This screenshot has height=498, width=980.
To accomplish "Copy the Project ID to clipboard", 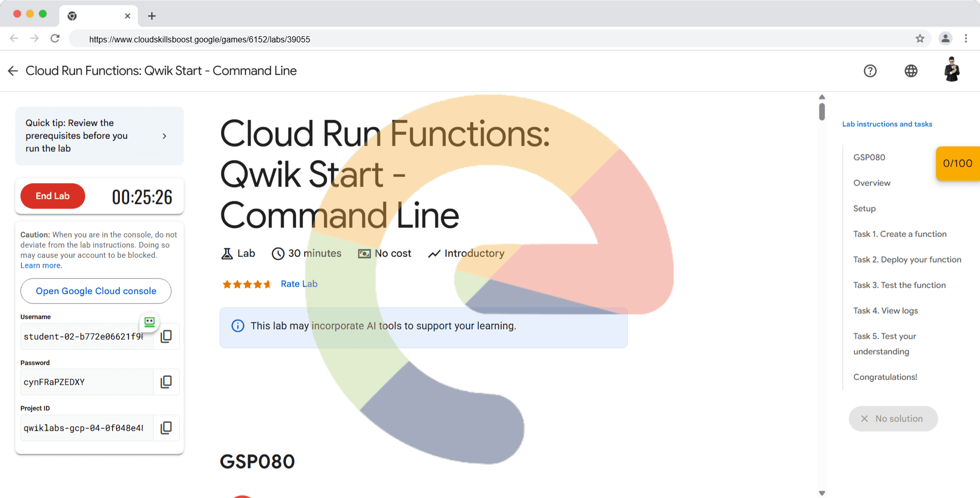I will point(166,428).
